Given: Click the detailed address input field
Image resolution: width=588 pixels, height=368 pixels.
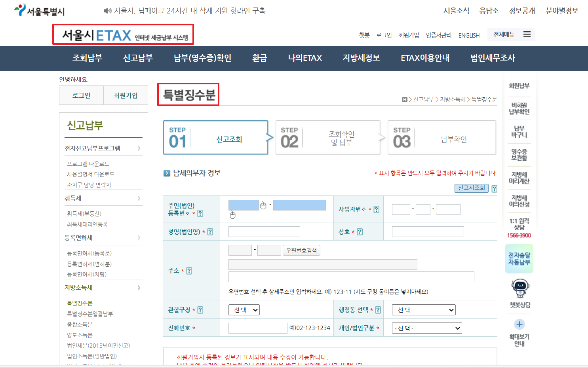Looking at the screenshot, I should 351,277.
